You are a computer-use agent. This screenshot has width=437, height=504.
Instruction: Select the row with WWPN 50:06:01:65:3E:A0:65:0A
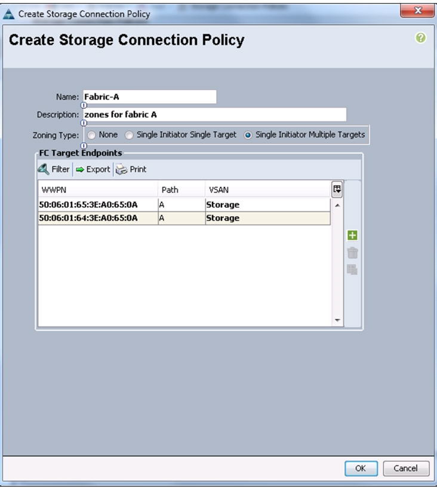pos(184,205)
